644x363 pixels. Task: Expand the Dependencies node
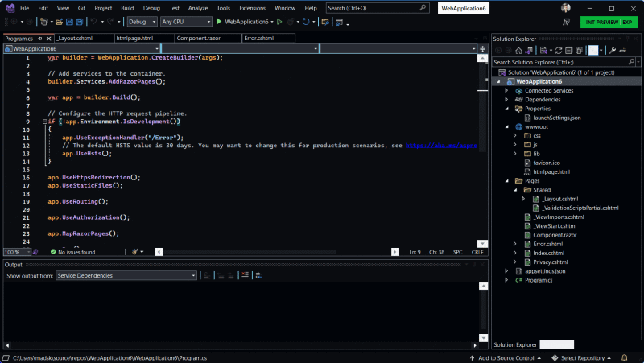pos(506,100)
